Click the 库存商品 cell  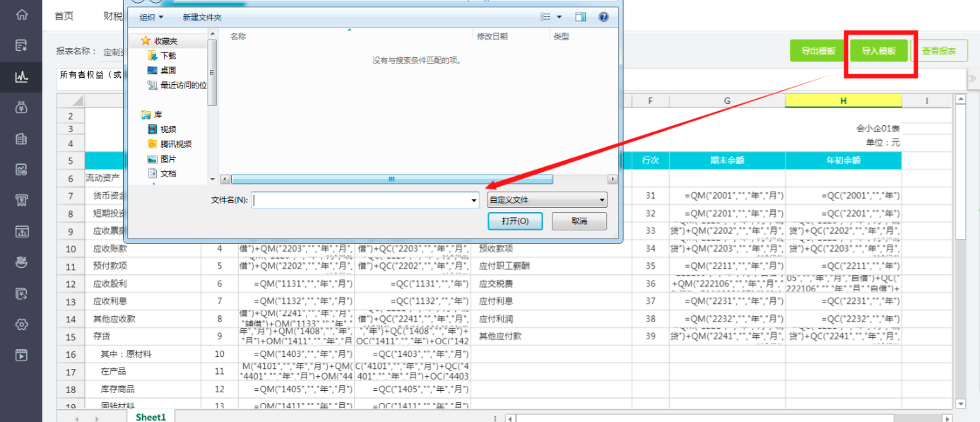coord(143,389)
